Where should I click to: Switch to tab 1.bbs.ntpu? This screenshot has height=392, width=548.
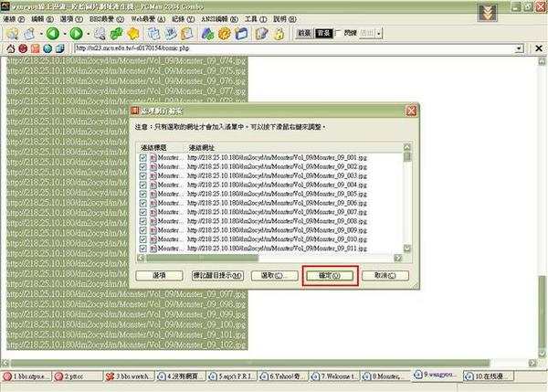pyautogui.click(x=26, y=376)
